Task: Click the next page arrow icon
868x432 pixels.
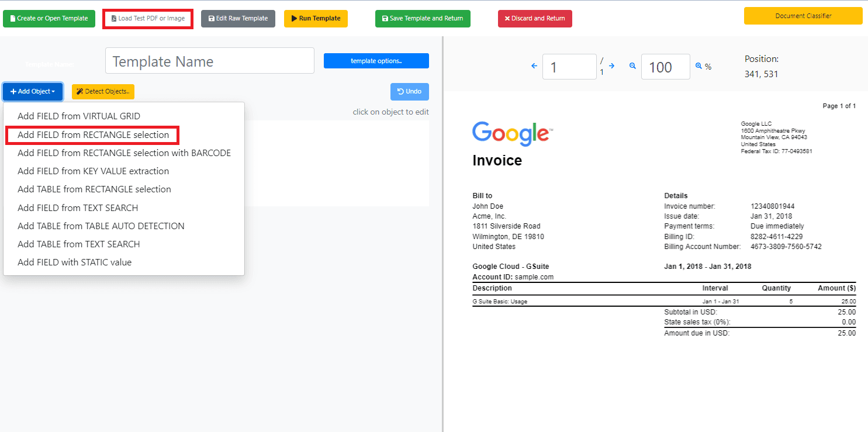Action: pos(611,66)
